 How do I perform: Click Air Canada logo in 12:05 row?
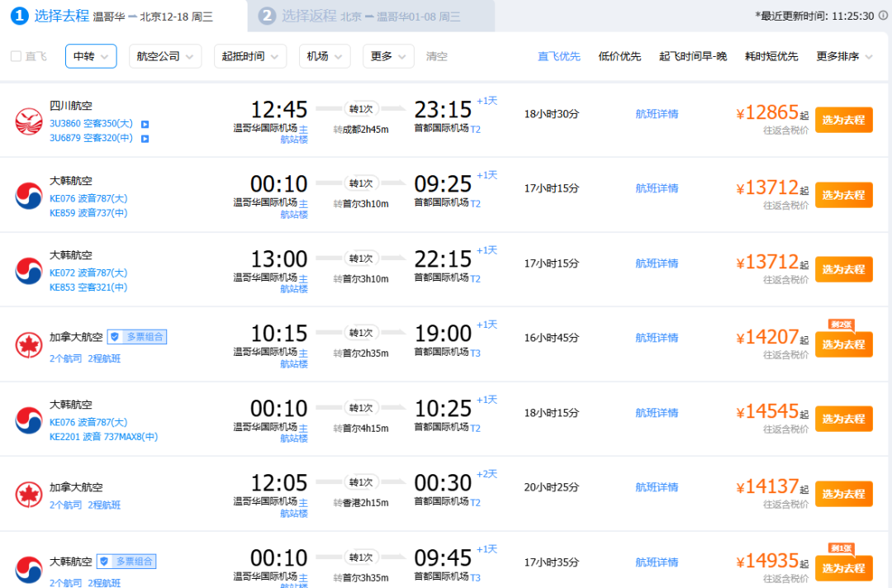tap(28, 495)
